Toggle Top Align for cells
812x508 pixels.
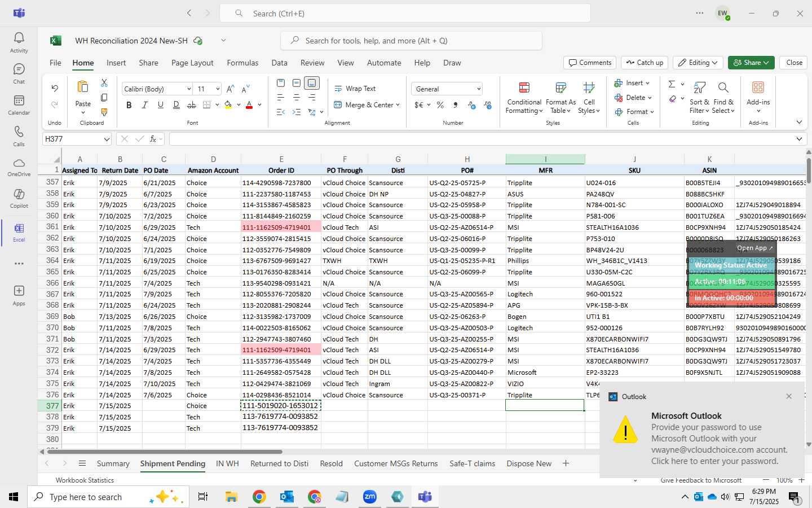tap(281, 83)
